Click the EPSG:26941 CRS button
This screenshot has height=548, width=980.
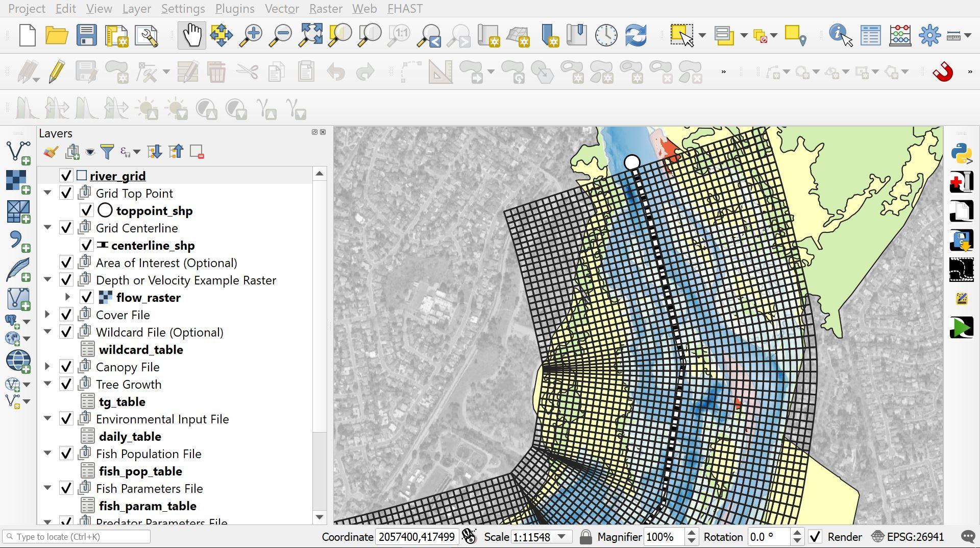pos(908,537)
